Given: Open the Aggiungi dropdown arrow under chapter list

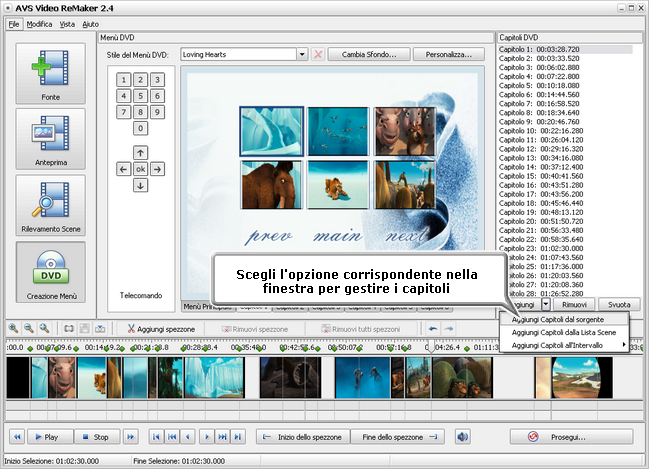Looking at the screenshot, I should tap(546, 305).
